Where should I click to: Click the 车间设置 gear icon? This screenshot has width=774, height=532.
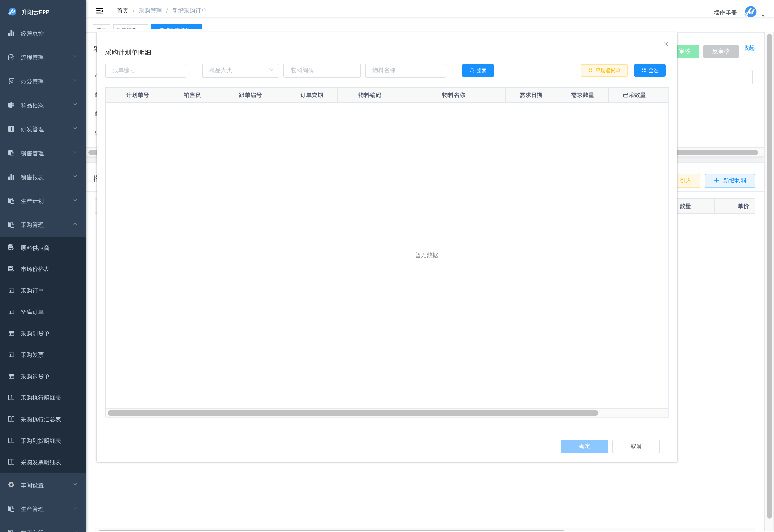pos(11,485)
